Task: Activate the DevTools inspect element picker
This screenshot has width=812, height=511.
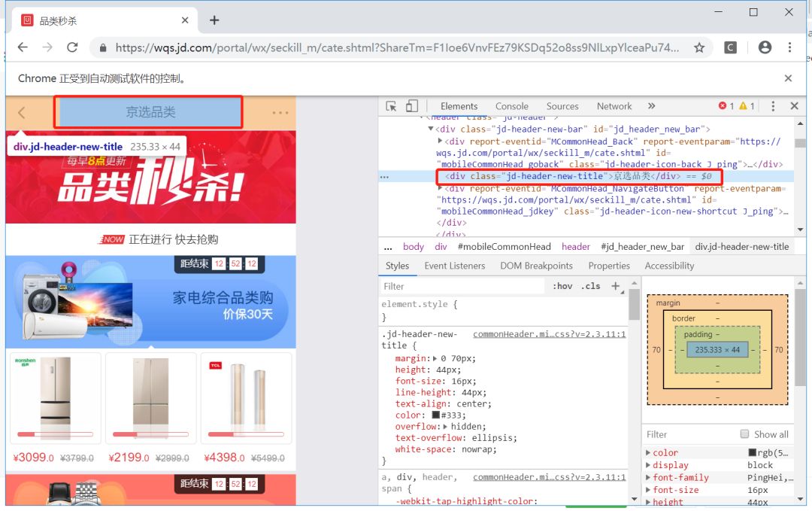Action: point(391,106)
